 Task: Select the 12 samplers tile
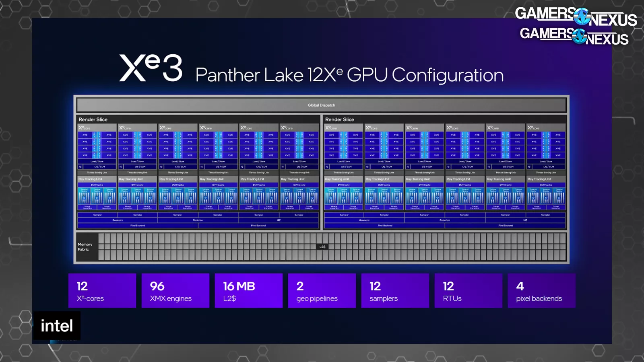click(x=395, y=291)
